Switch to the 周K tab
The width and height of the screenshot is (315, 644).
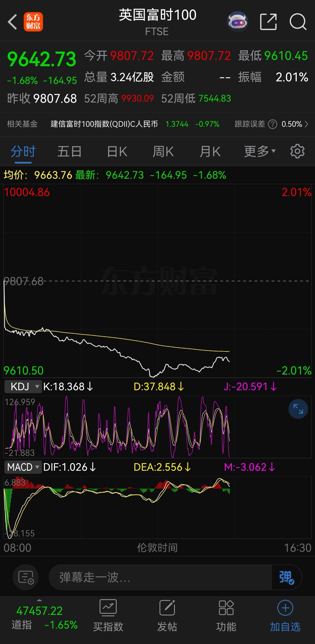(x=163, y=152)
